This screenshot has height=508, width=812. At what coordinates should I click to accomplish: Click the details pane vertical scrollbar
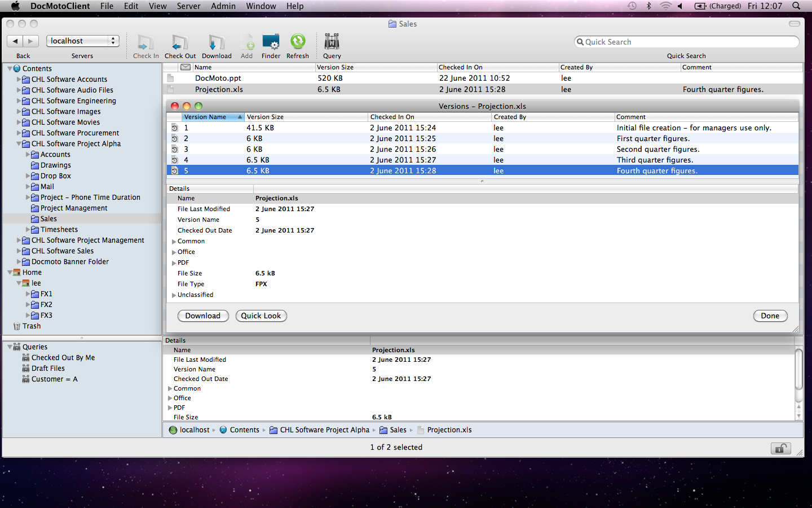tap(798, 370)
